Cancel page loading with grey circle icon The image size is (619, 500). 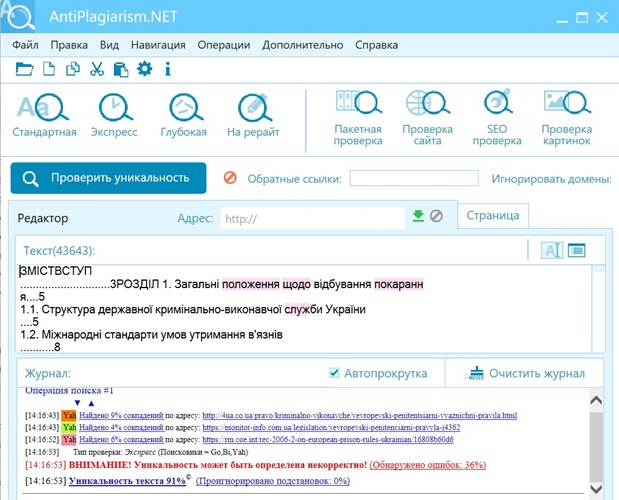(x=436, y=216)
